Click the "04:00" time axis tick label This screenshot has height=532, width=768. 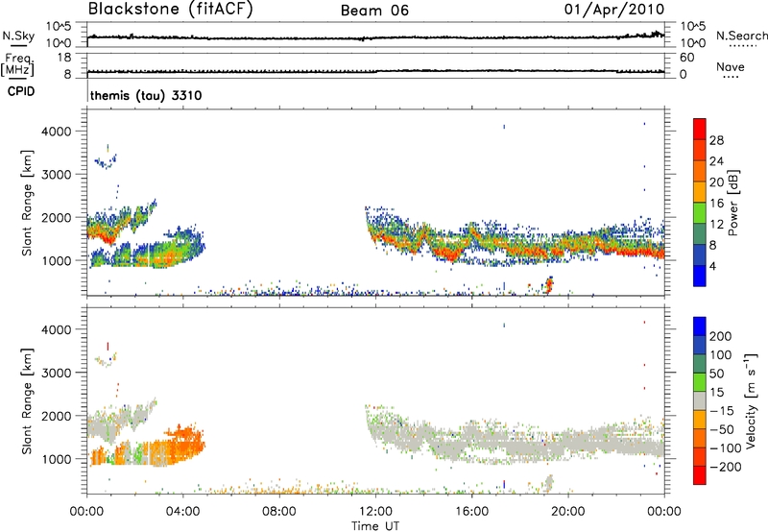pos(183,512)
